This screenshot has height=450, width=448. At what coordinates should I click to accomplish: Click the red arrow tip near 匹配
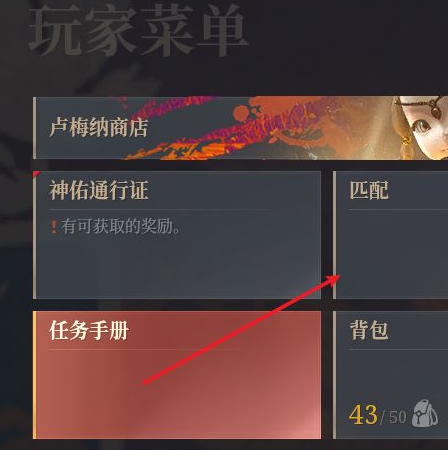(x=335, y=278)
